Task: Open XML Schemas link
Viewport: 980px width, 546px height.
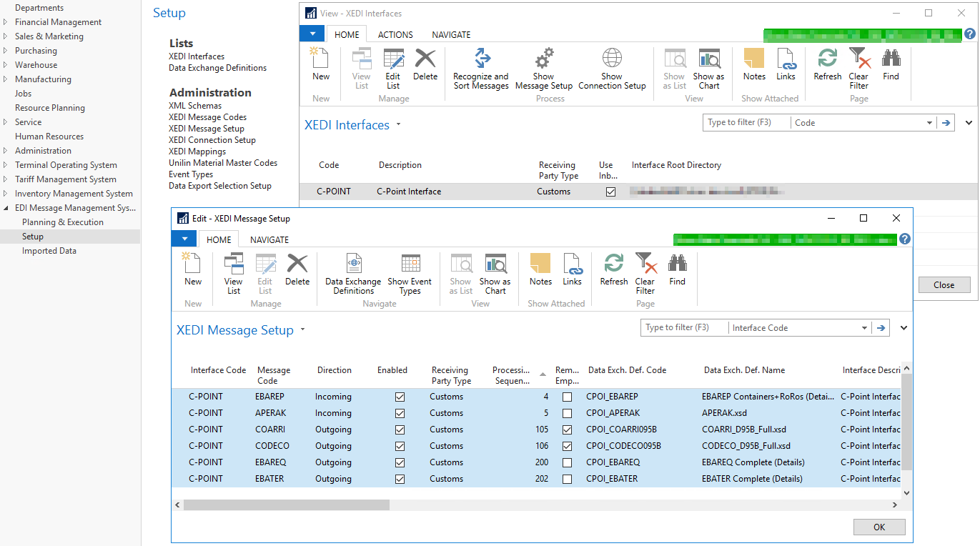Action: (195, 106)
